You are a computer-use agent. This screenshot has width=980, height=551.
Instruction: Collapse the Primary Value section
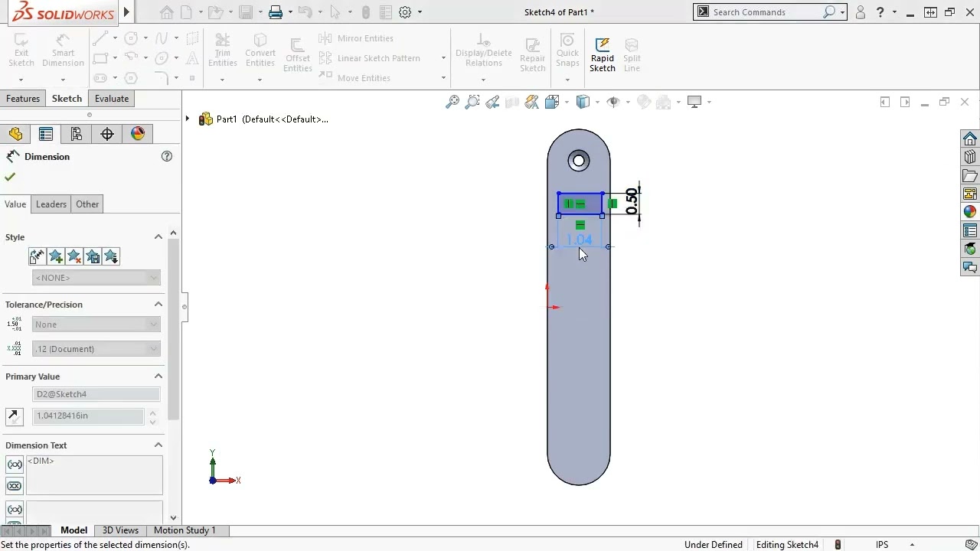coord(158,377)
